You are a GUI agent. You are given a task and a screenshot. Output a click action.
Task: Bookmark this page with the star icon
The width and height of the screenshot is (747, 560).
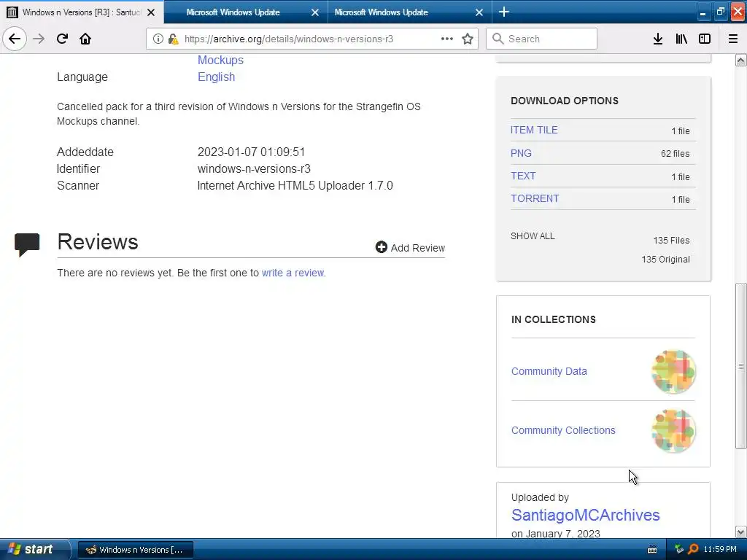point(468,39)
